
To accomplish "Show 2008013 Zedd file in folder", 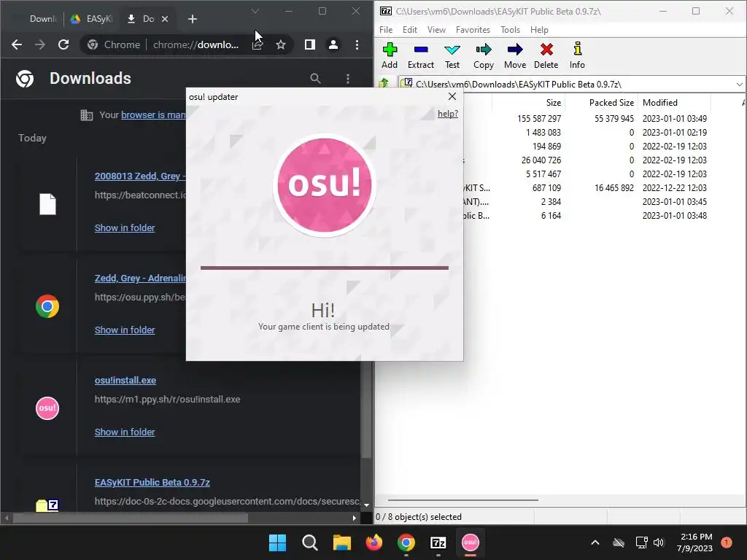I will [x=125, y=228].
